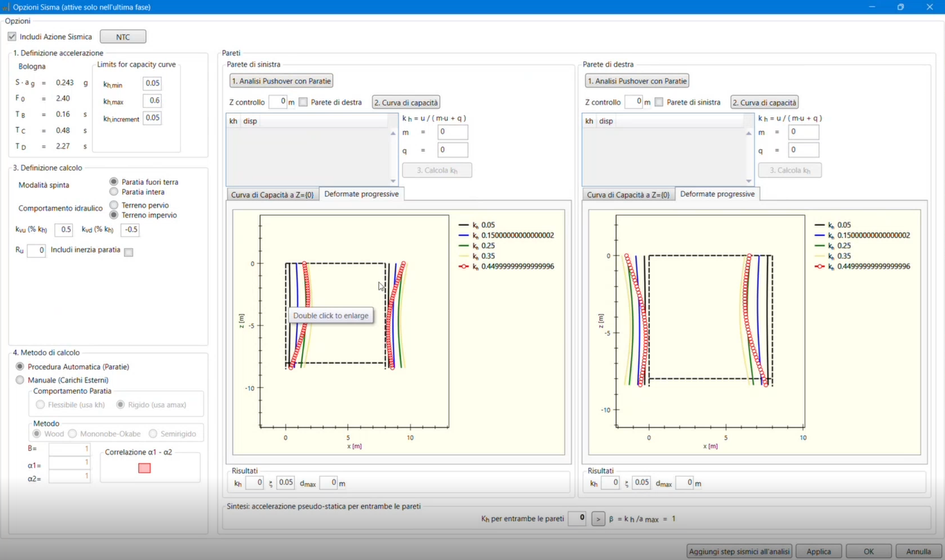Switch to Deformate progressive tab on right wall
The height and width of the screenshot is (560, 945).
point(717,194)
